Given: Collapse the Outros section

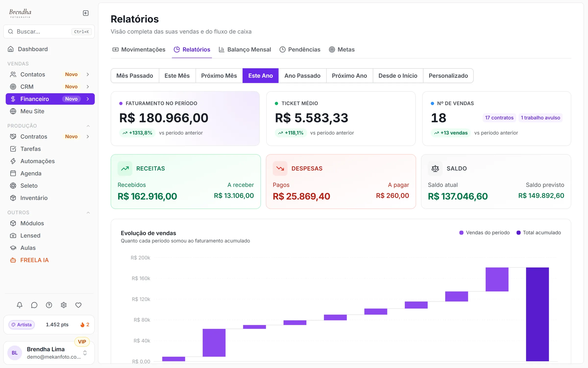Looking at the screenshot, I should [88, 212].
